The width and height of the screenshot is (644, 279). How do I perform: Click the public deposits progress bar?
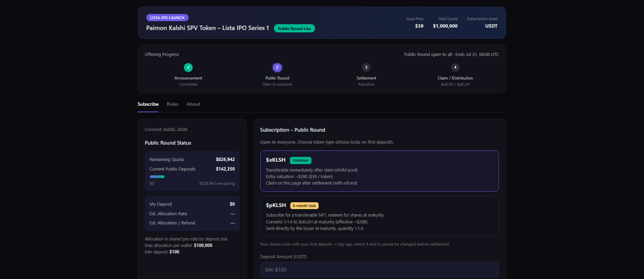[x=192, y=177]
